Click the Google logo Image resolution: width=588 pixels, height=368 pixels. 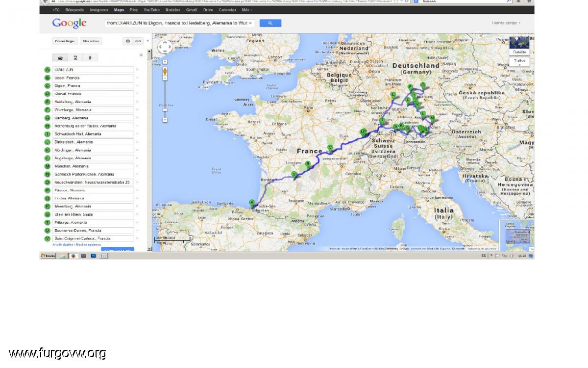[69, 23]
